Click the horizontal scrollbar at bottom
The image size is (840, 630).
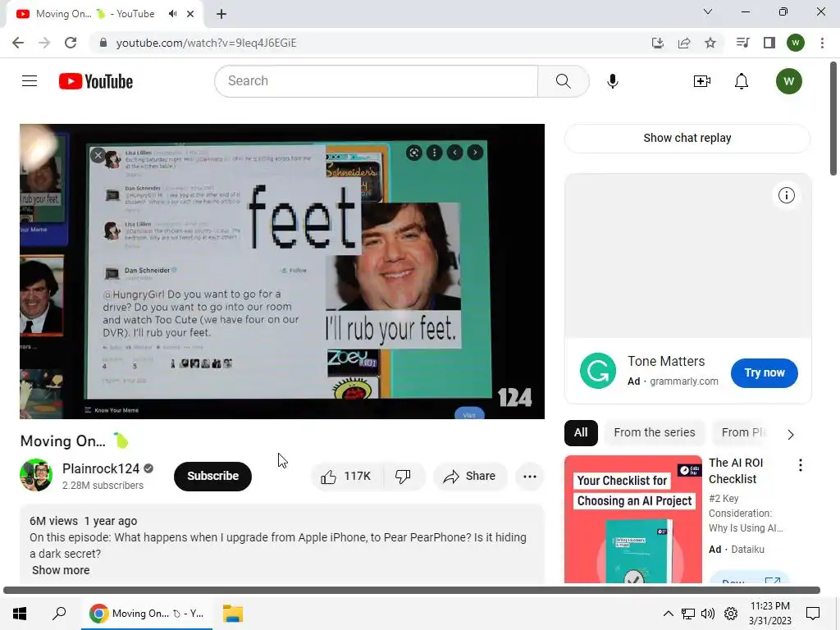[x=412, y=591]
